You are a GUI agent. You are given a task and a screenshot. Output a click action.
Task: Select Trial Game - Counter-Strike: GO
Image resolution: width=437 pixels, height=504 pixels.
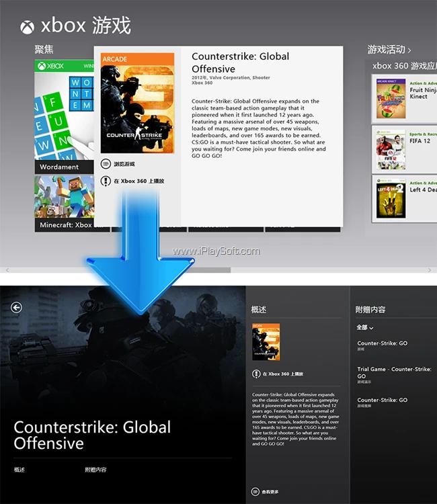[x=394, y=375]
